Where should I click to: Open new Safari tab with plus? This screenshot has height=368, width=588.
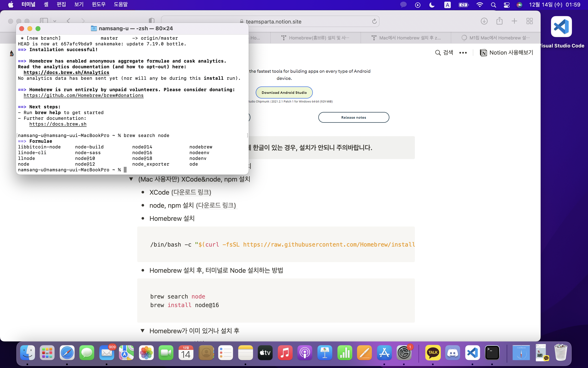(514, 21)
